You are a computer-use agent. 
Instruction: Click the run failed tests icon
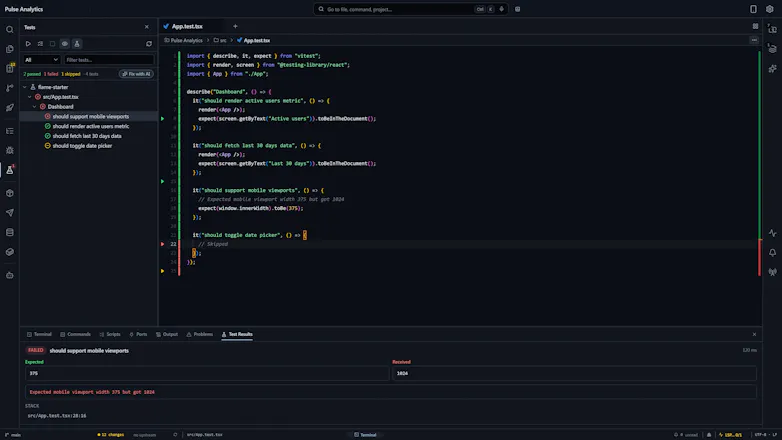[x=40, y=44]
